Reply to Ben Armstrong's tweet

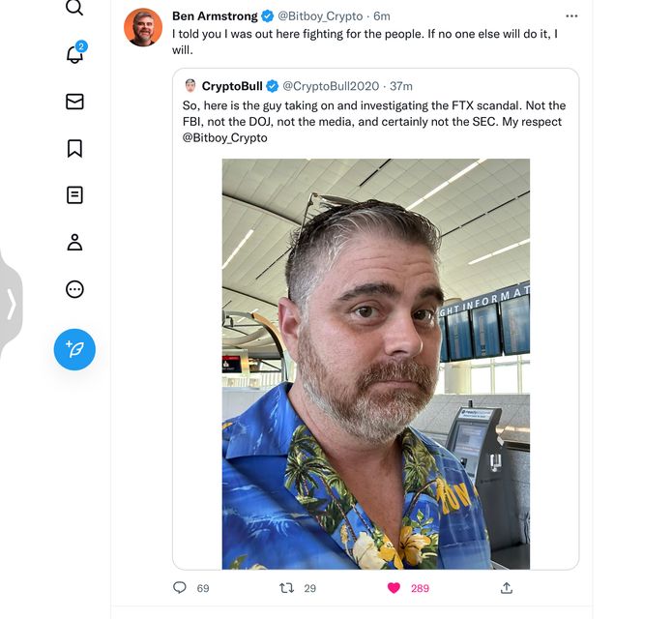179,587
